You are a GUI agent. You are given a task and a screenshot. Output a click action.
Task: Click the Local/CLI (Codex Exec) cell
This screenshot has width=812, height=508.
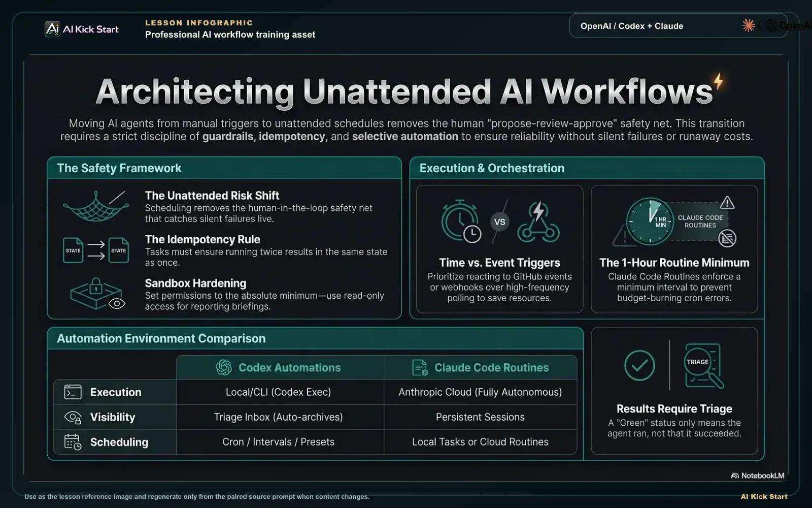pos(280,392)
